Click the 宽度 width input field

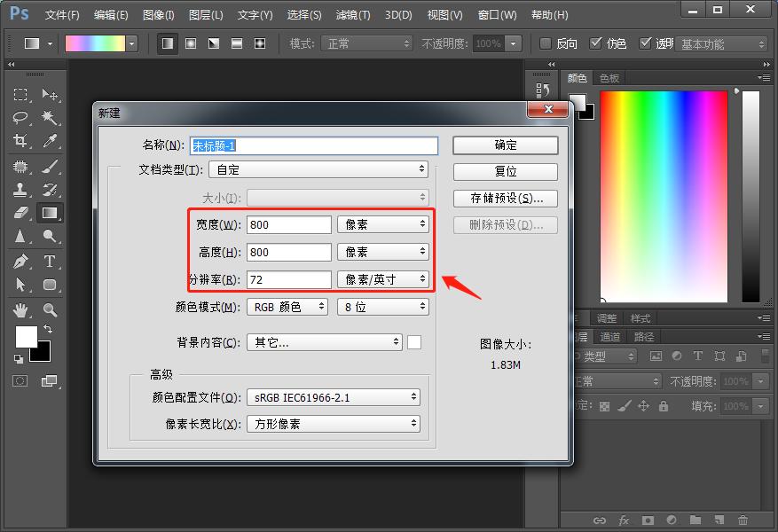(289, 225)
